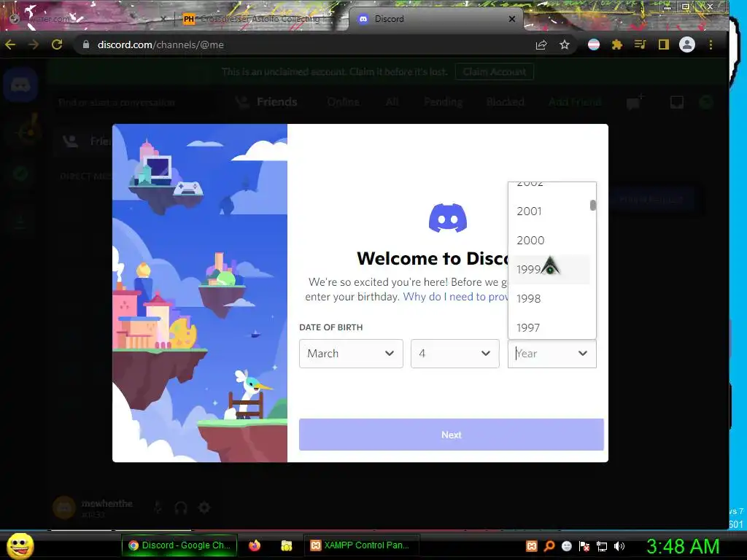747x560 pixels.
Task: Toggle the Year dropdown chevron
Action: point(583,354)
